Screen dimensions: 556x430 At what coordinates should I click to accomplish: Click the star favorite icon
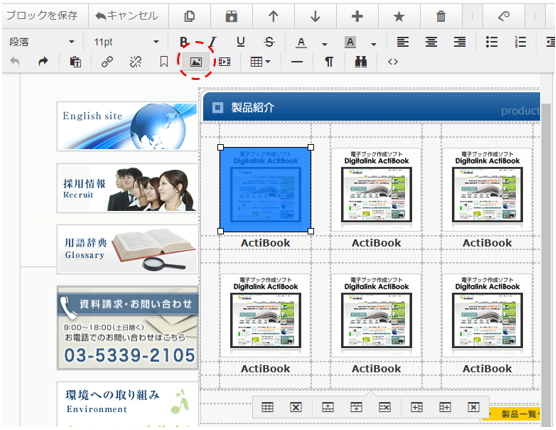click(x=399, y=16)
